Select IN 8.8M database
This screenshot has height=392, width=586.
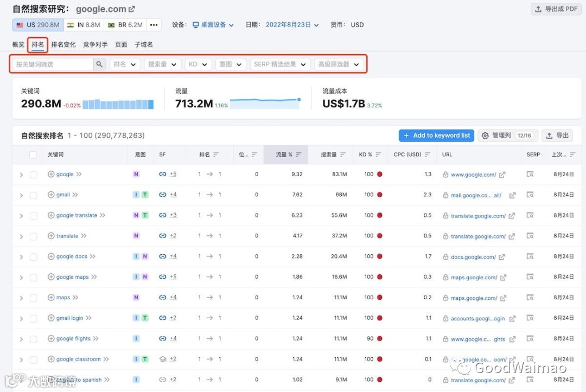84,24
